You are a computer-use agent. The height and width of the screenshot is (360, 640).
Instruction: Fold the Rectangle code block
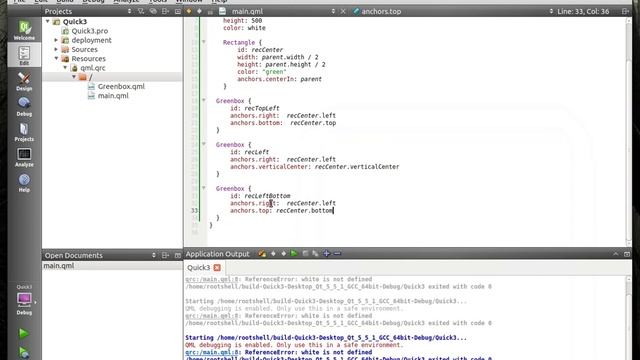coord(204,42)
